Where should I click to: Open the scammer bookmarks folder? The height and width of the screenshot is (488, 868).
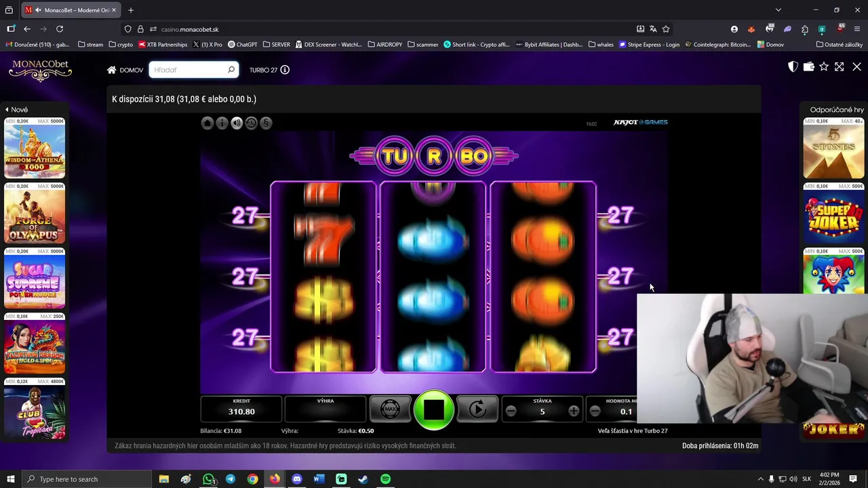pos(422,45)
